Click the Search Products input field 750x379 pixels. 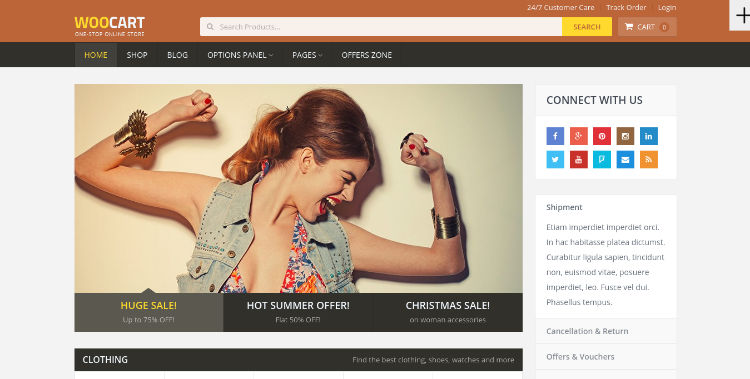tap(381, 27)
